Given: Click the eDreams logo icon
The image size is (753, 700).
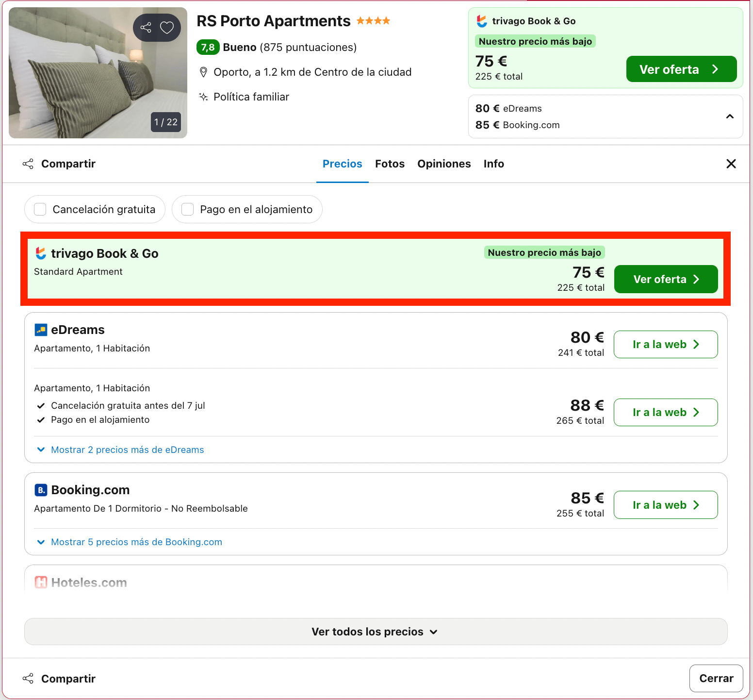Looking at the screenshot, I should tap(41, 330).
